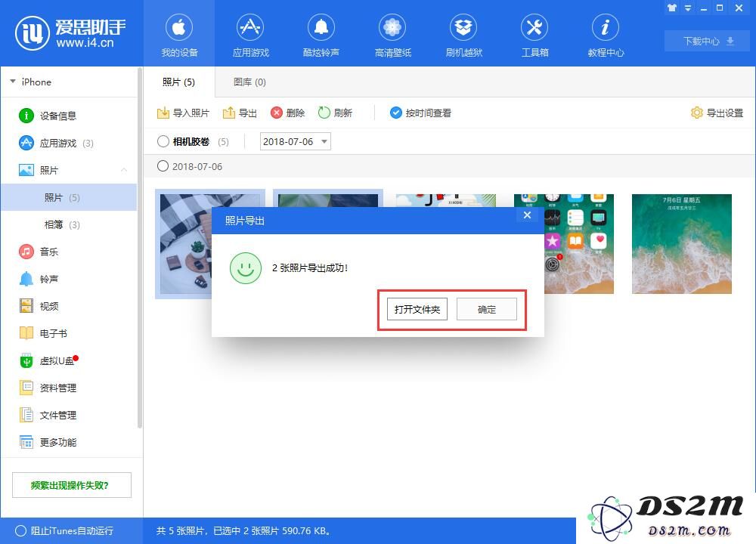
Task: Click 导出 export toolbar button
Action: (240, 113)
